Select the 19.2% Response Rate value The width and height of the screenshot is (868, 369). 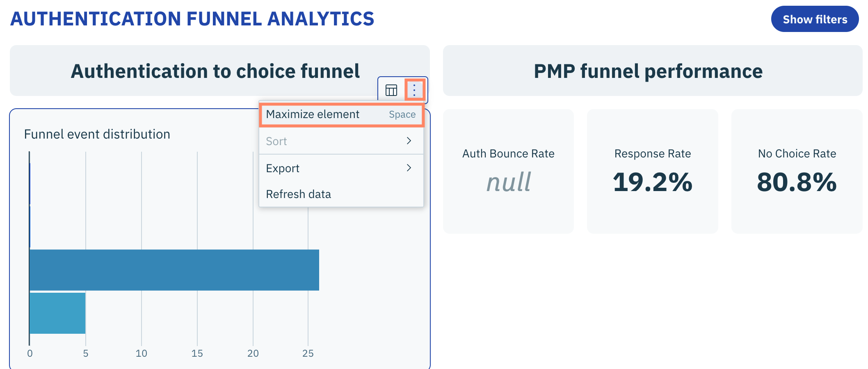click(652, 182)
